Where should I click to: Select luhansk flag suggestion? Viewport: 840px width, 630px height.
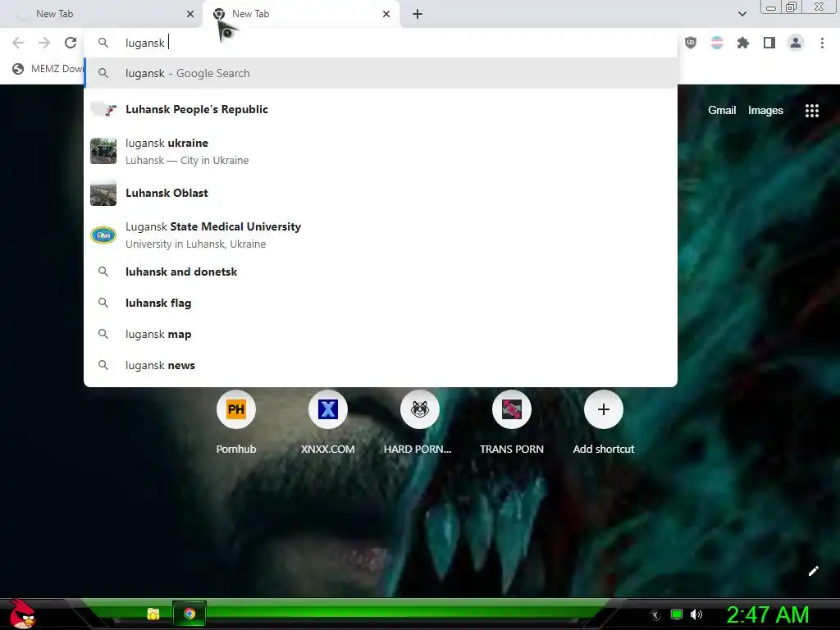[381, 303]
